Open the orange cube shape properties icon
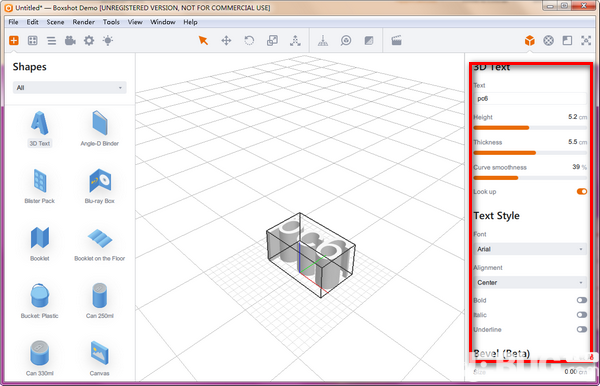The height and width of the screenshot is (386, 600). 530,41
